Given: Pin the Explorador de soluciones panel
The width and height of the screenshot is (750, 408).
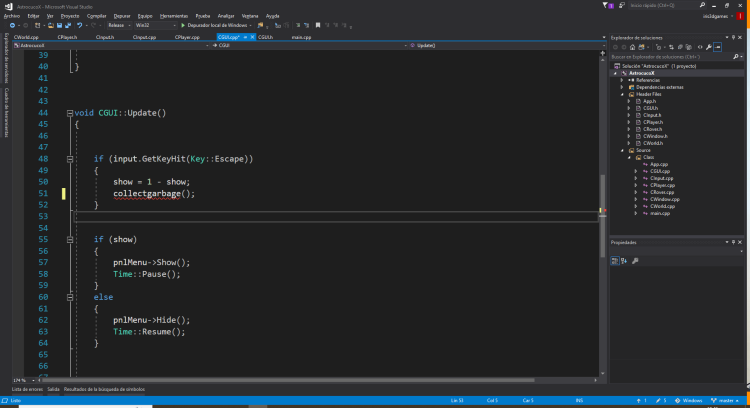Looking at the screenshot, I should tap(732, 37).
